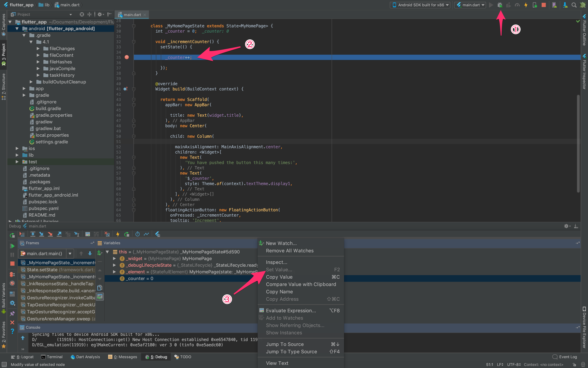
Task: Stop the running app from the top toolbar
Action: pyautogui.click(x=544, y=5)
